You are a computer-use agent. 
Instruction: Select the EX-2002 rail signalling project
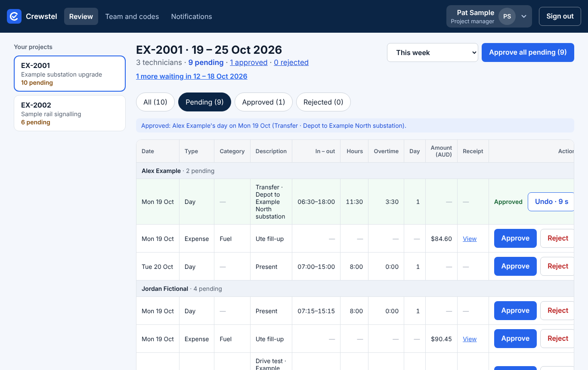pyautogui.click(x=70, y=113)
